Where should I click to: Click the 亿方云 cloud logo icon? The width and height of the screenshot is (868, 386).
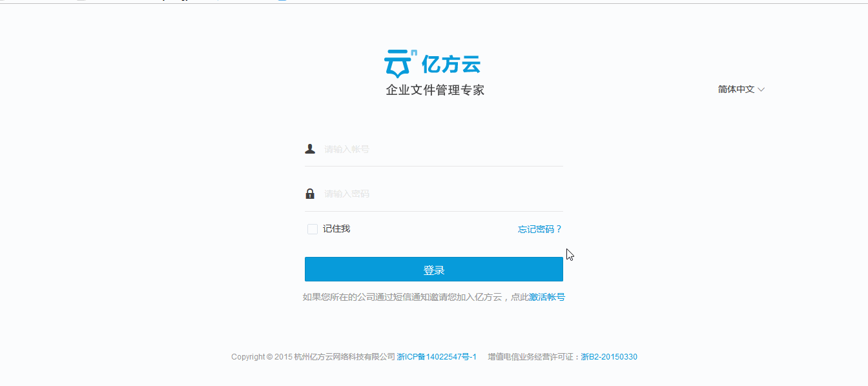coord(400,64)
